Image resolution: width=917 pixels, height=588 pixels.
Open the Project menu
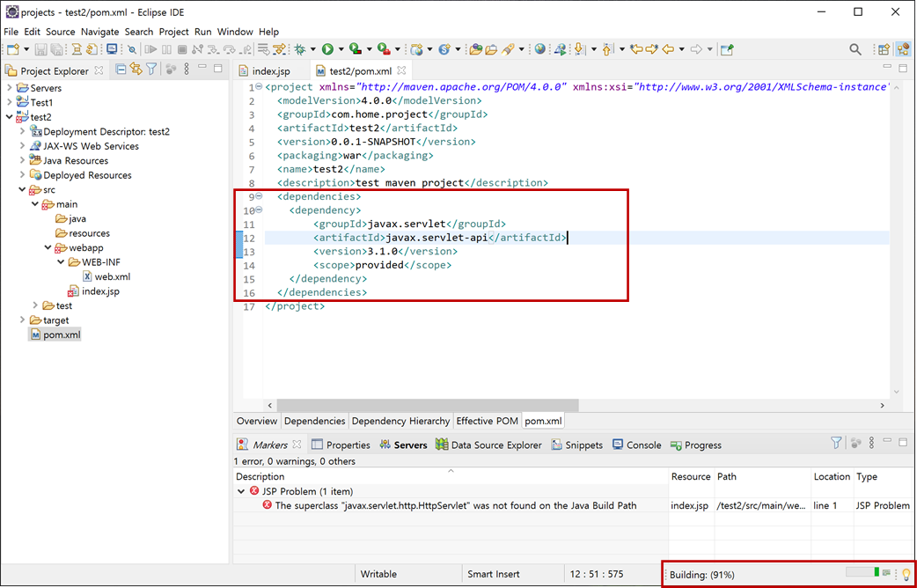pos(174,32)
